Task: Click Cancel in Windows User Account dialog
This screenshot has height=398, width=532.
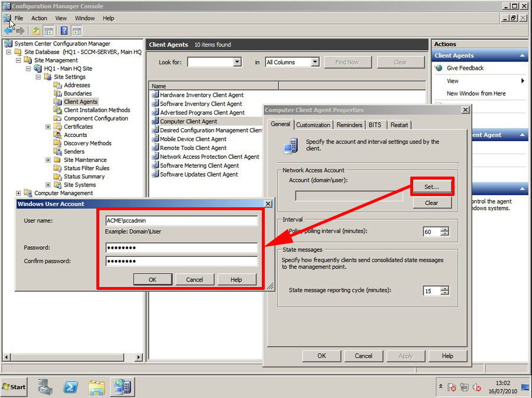Action: (194, 280)
